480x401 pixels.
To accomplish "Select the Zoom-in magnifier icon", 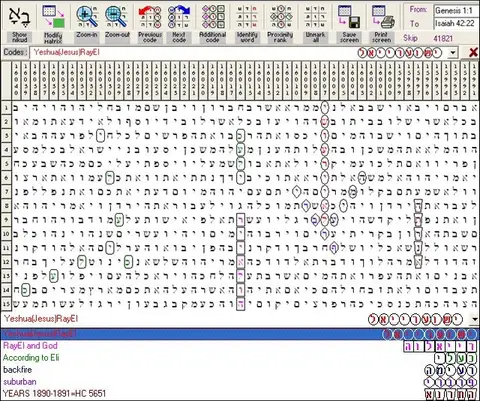I will point(87,17).
